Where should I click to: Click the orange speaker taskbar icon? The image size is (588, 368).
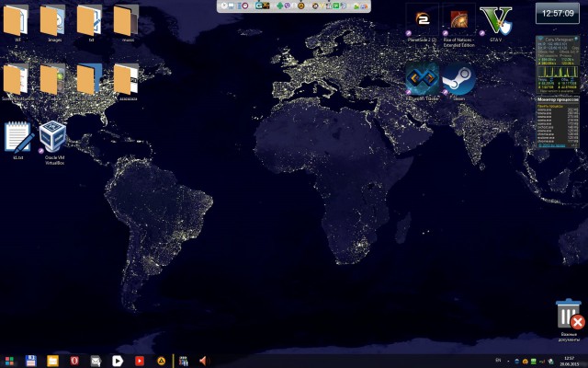tap(204, 362)
